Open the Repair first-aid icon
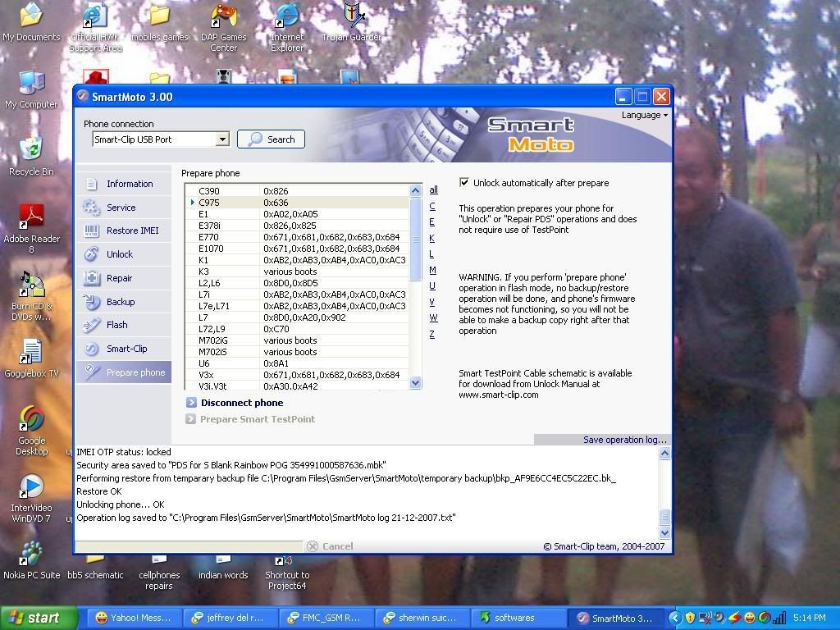This screenshot has width=840, height=630. click(x=92, y=278)
